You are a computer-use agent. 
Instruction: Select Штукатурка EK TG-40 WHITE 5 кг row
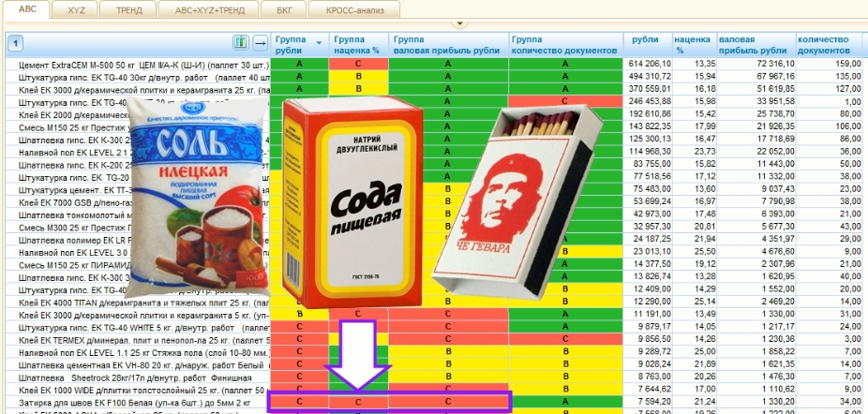tap(433, 327)
